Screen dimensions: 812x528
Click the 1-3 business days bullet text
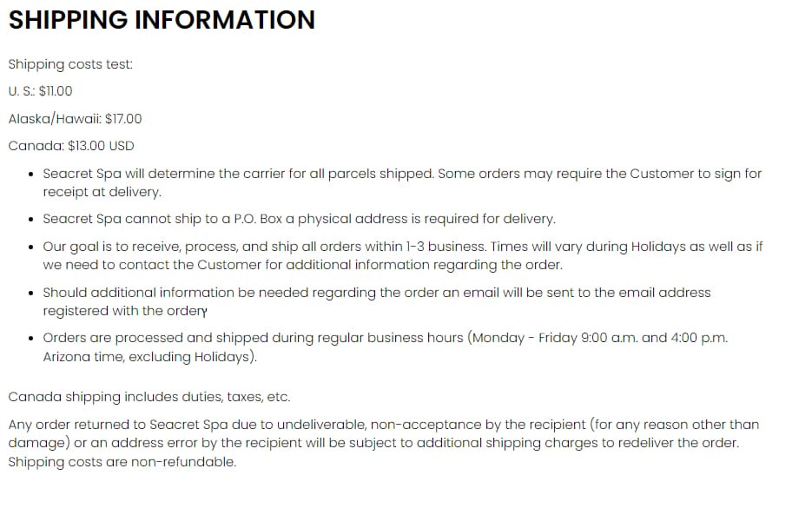pos(402,255)
